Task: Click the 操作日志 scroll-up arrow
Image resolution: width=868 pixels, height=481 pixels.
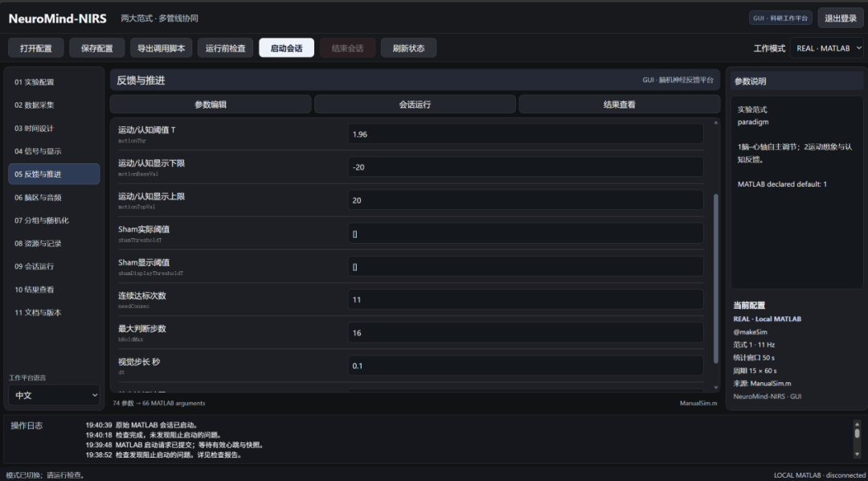Action: [x=858, y=423]
